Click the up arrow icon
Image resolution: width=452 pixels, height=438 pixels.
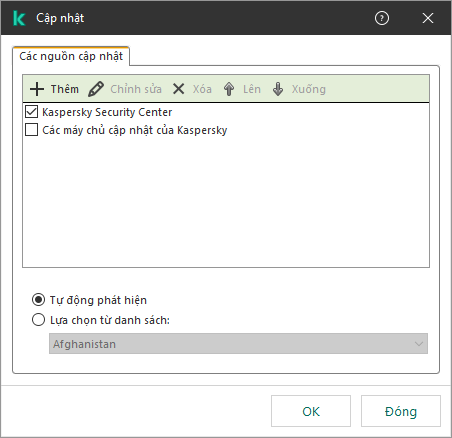point(229,89)
